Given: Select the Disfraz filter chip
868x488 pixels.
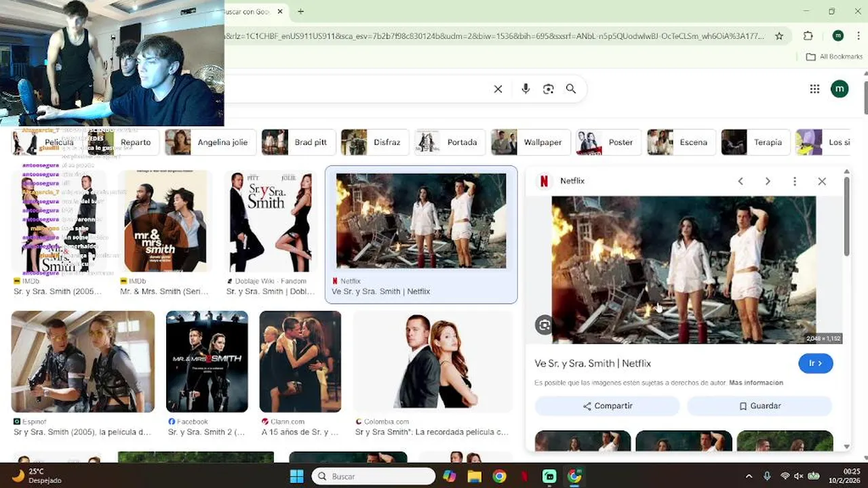Looking at the screenshot, I should [x=375, y=142].
